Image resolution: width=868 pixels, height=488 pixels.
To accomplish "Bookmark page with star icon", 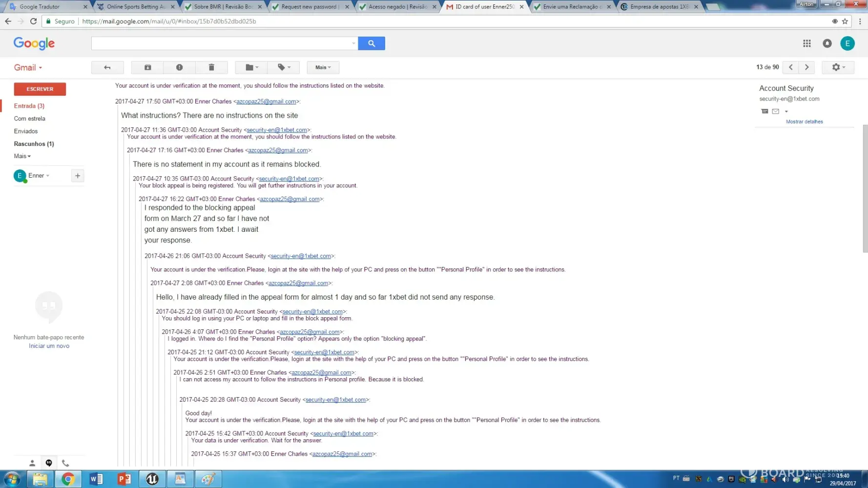I will pyautogui.click(x=845, y=21).
